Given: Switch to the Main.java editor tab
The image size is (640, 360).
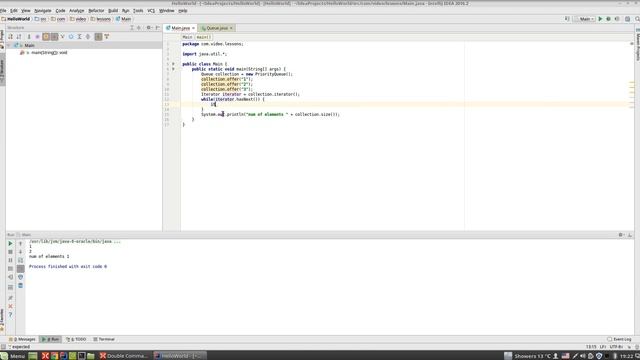Looking at the screenshot, I should click(180, 28).
